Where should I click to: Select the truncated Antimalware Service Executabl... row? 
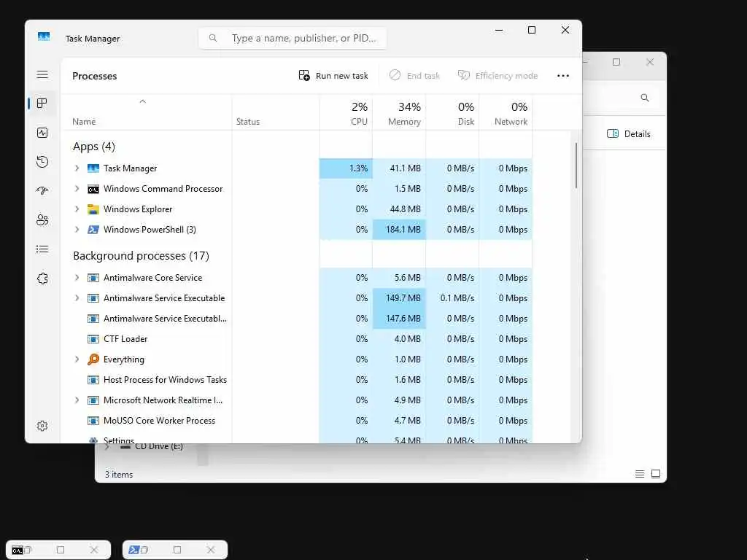[x=298, y=319]
